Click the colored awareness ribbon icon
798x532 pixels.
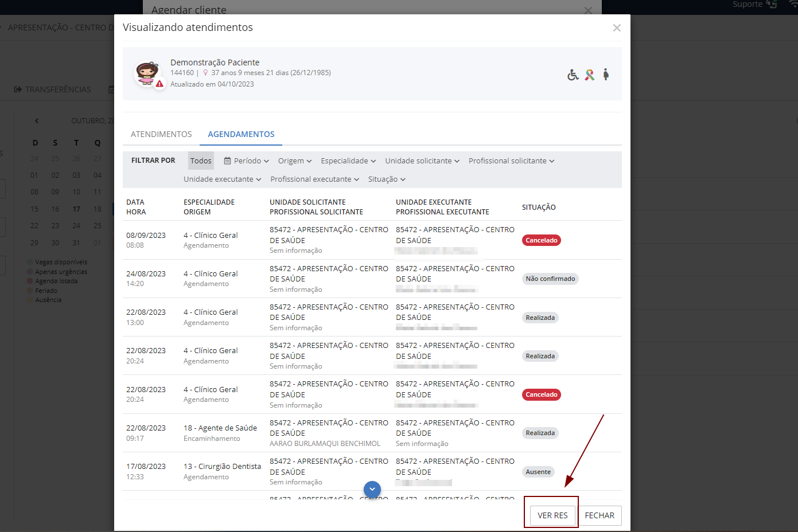click(589, 75)
